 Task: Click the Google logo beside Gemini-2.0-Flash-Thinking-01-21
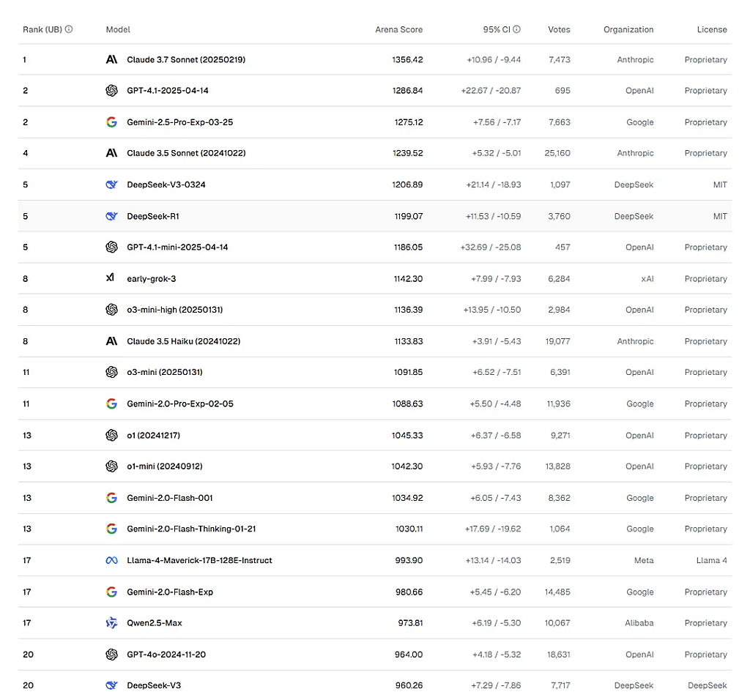point(111,529)
